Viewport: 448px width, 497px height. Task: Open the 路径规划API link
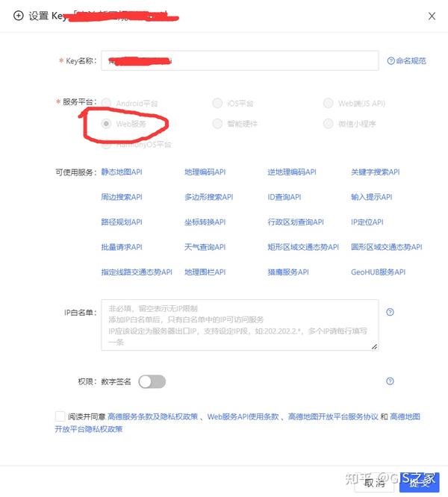[x=122, y=222]
